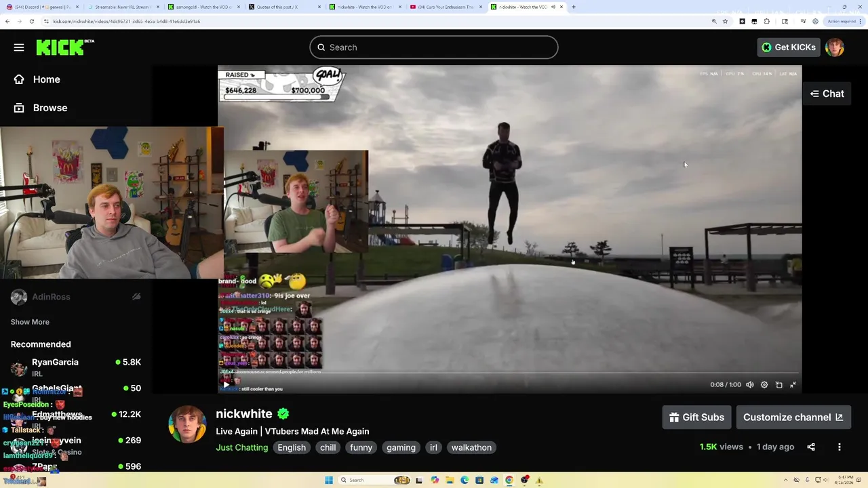Select the gaming tag
The width and height of the screenshot is (868, 488).
pos(401,447)
